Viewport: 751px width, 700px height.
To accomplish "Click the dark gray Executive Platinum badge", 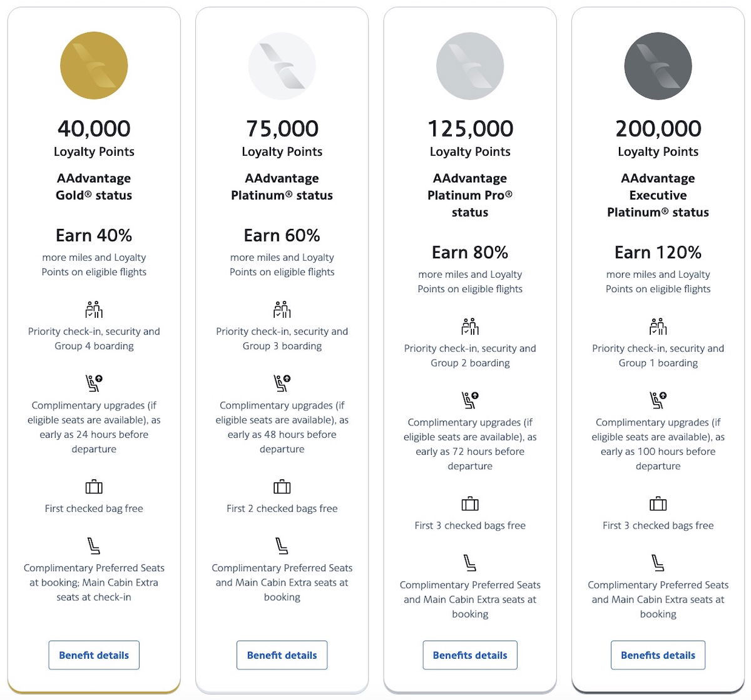I will pos(658,66).
